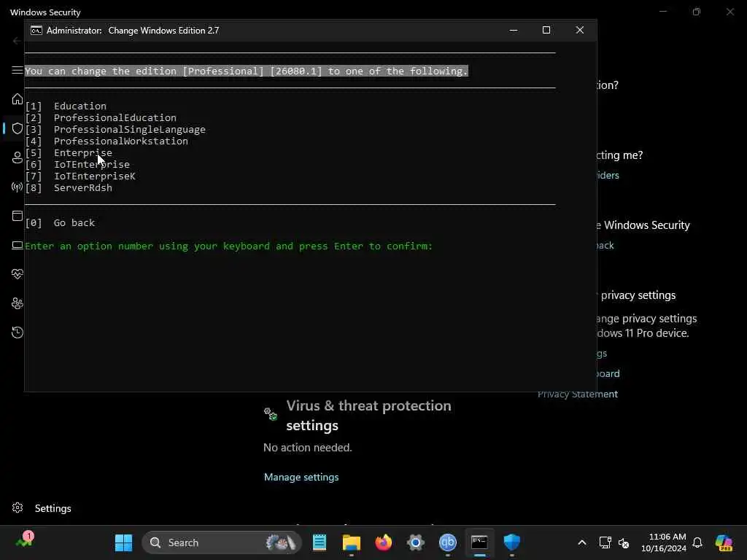Viewport: 747px width, 560px height.
Task: Expand the Windows Security hamburger menu
Action: point(18,71)
